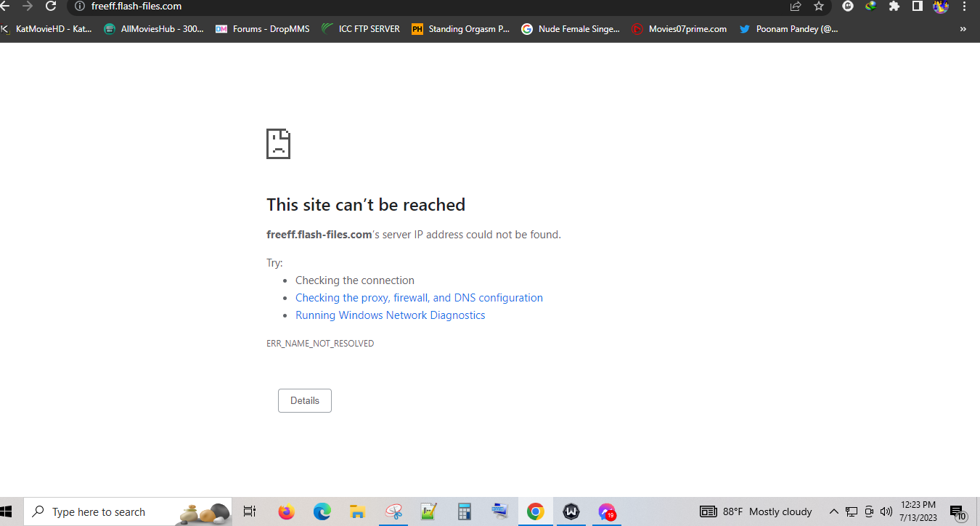Open the ghost-shaped extension icon

click(848, 6)
